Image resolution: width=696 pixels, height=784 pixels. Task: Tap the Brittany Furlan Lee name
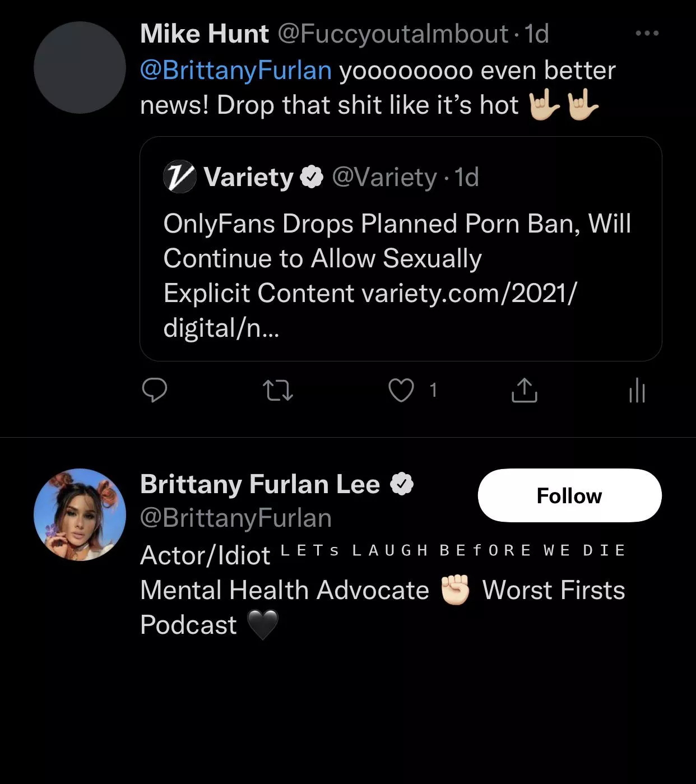(x=260, y=484)
